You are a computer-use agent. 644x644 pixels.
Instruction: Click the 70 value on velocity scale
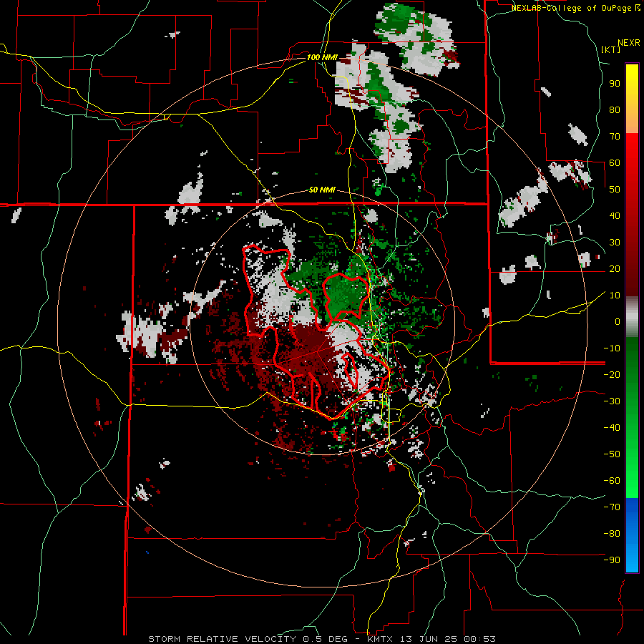pos(615,137)
